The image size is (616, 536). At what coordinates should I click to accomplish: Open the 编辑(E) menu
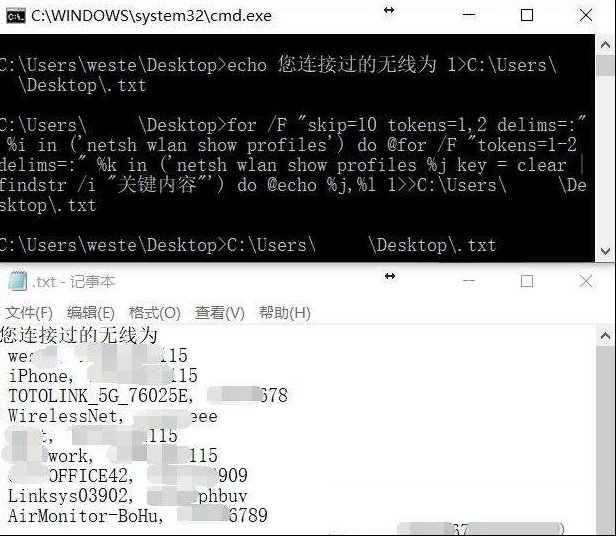91,313
